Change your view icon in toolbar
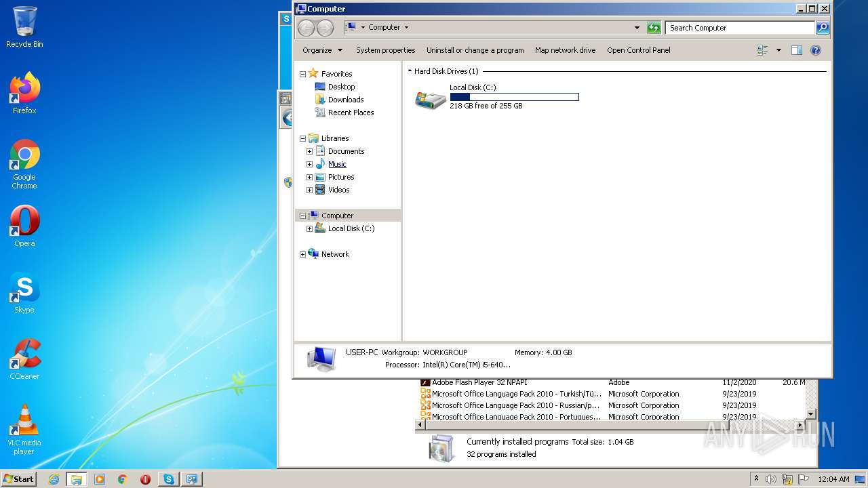This screenshot has width=868, height=488. tap(763, 50)
